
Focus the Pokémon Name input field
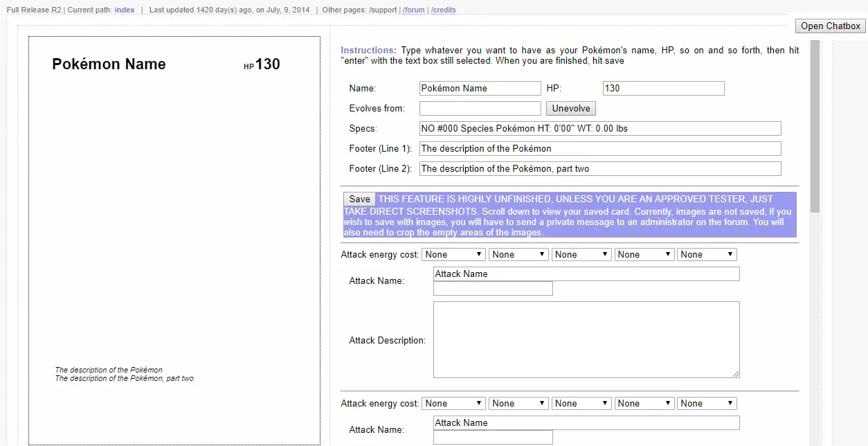tap(480, 89)
